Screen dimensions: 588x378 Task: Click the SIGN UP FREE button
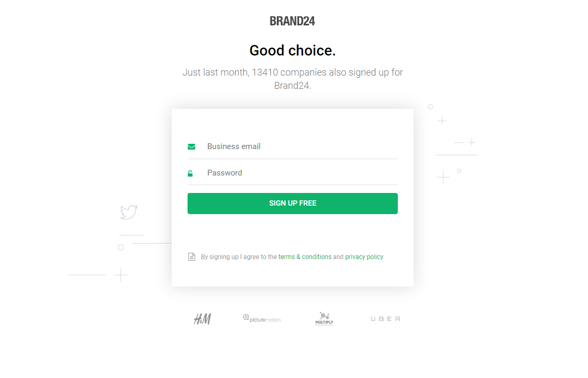point(293,204)
